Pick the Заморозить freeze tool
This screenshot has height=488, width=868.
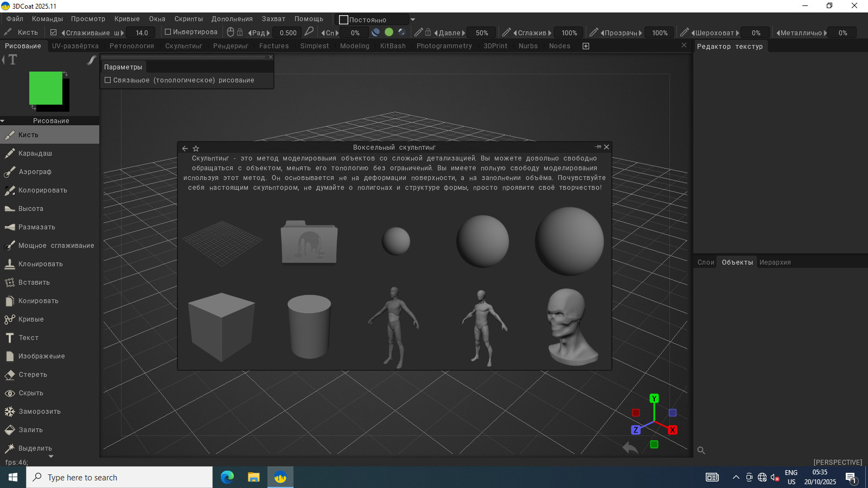click(x=39, y=412)
